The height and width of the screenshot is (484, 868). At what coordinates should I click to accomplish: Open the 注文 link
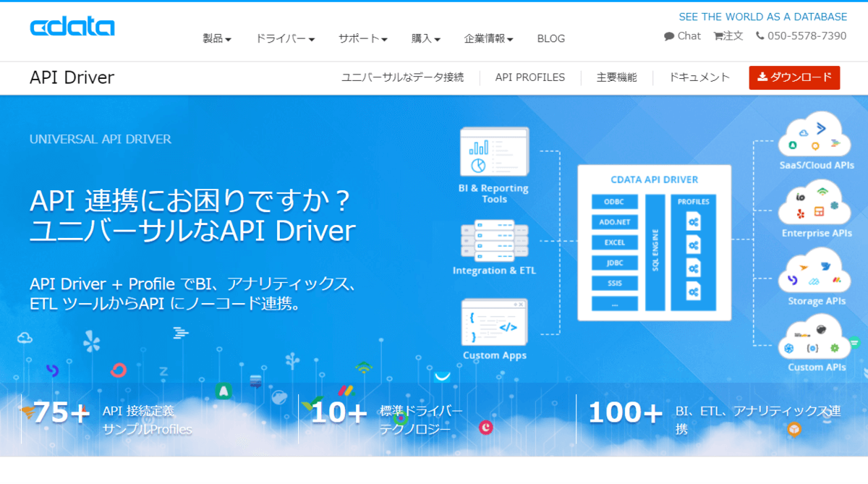tap(733, 36)
